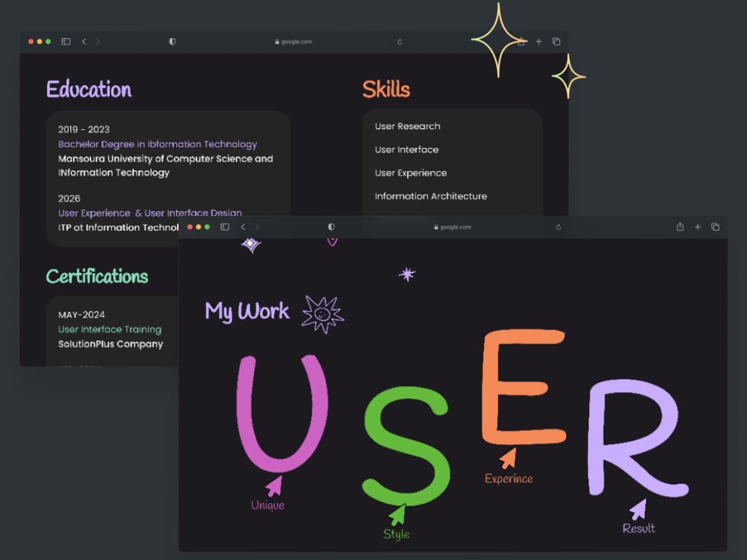Show tab overview in back browser window
The height and width of the screenshot is (560, 747).
tap(556, 41)
